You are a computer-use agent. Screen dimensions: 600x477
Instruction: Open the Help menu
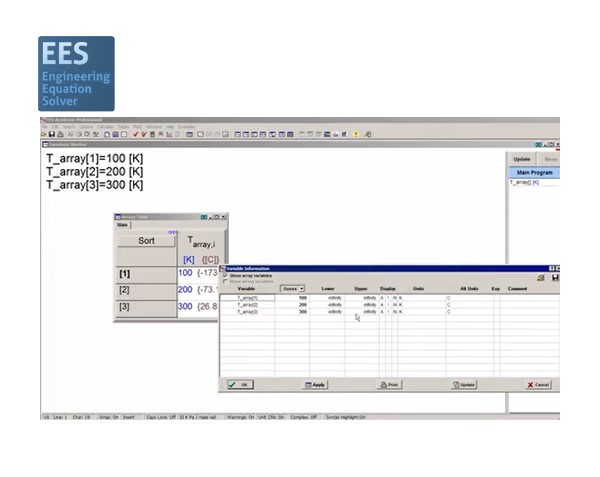coord(170,127)
